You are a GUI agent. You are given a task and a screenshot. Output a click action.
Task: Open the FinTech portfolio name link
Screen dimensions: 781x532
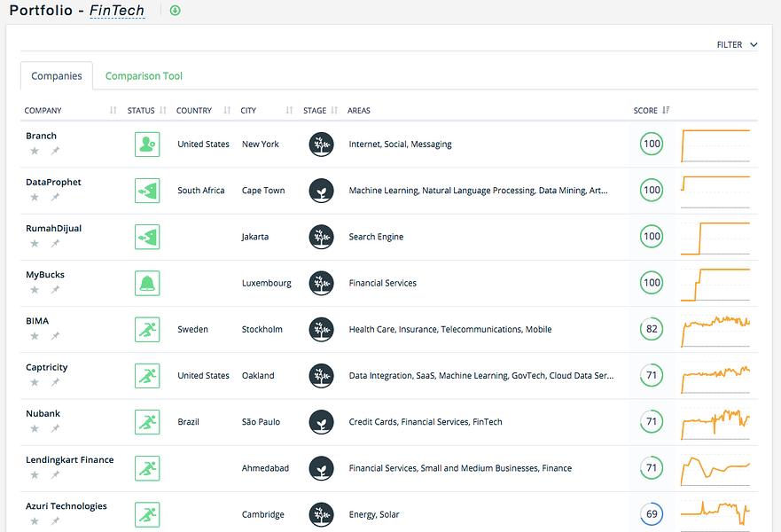117,11
